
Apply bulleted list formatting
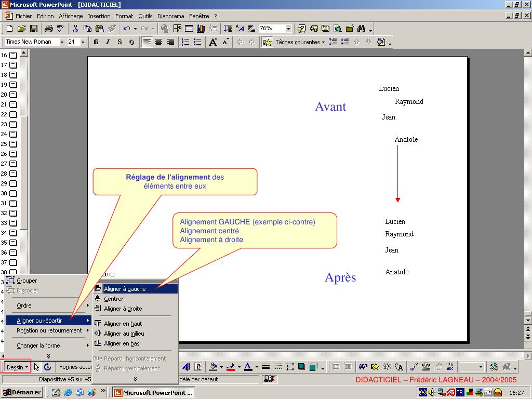point(197,42)
